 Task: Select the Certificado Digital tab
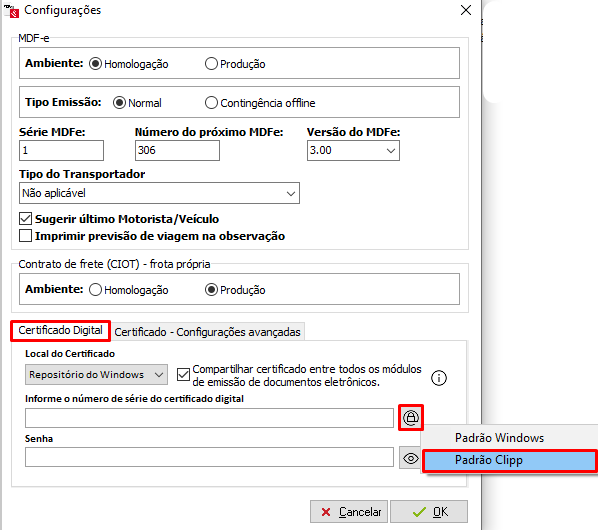tap(61, 330)
